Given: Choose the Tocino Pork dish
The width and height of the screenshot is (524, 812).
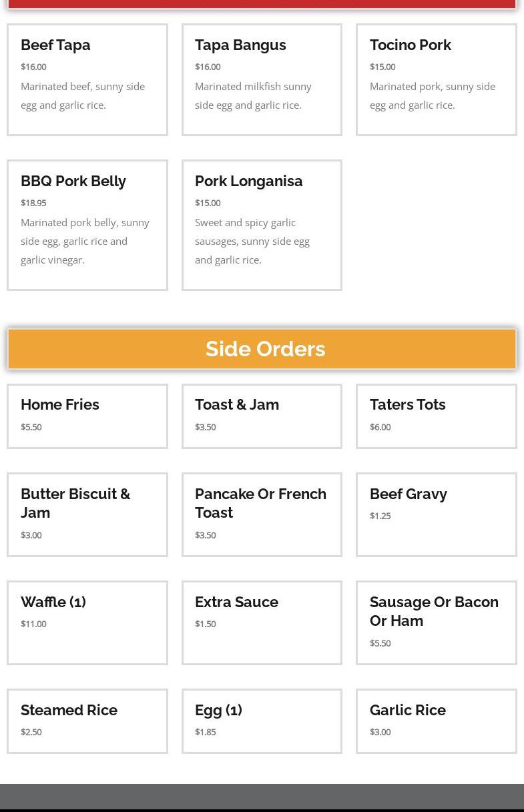Looking at the screenshot, I should coord(410,45).
